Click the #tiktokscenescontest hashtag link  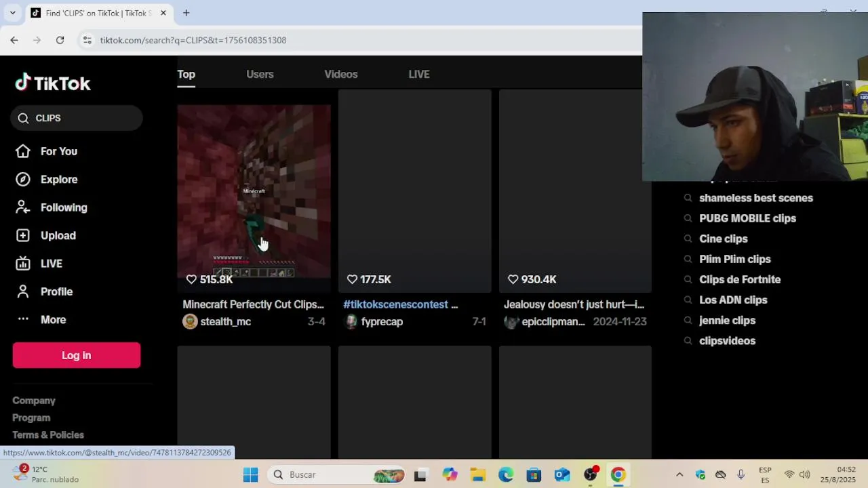[x=396, y=304]
